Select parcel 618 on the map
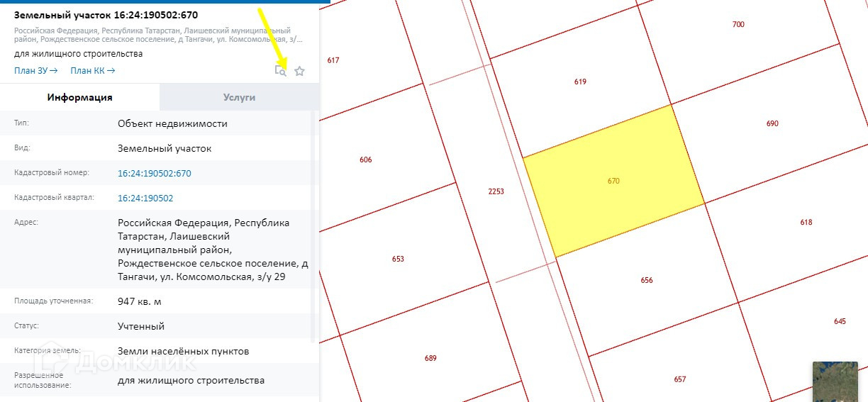 click(x=806, y=222)
